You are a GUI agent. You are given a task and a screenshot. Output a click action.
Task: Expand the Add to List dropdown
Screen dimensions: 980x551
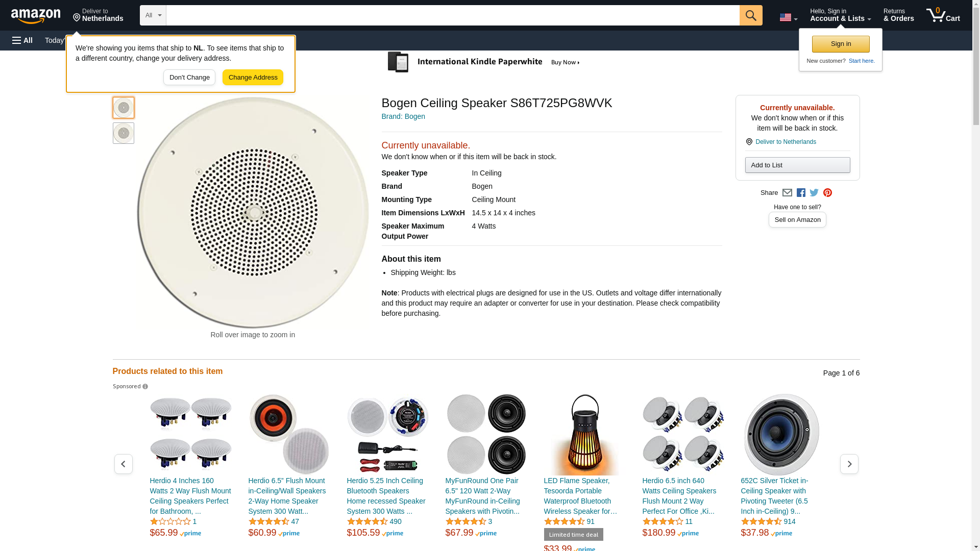point(797,165)
